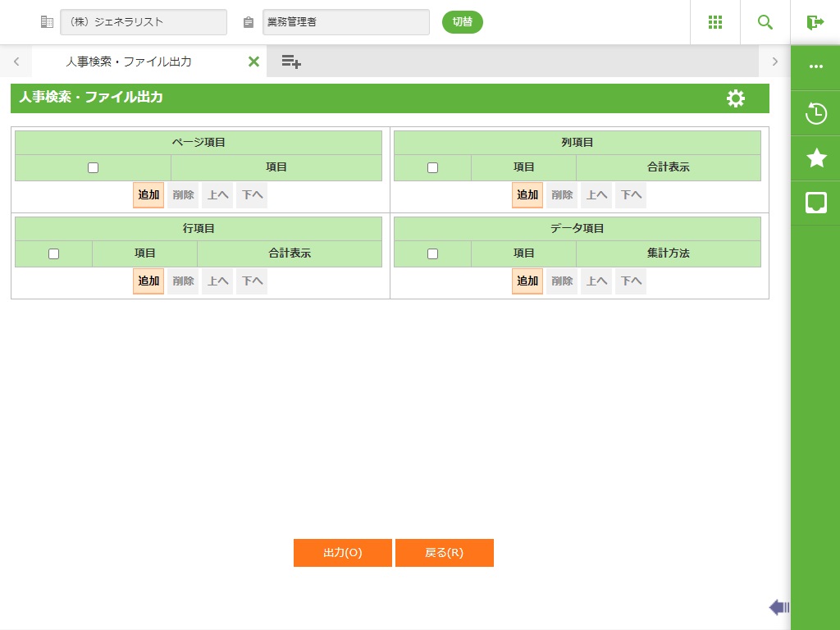
Task: Click 追加 under データ項目
Action: click(x=527, y=281)
